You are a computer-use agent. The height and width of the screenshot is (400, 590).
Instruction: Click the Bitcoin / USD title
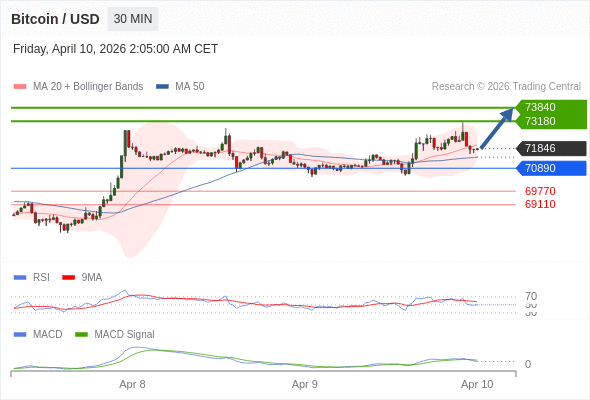(55, 19)
